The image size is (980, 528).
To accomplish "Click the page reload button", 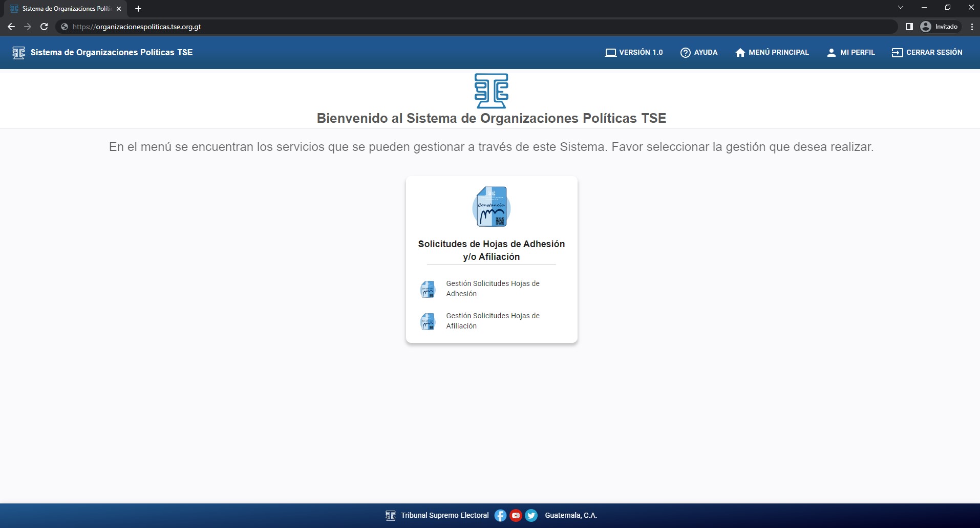I will (x=44, y=27).
